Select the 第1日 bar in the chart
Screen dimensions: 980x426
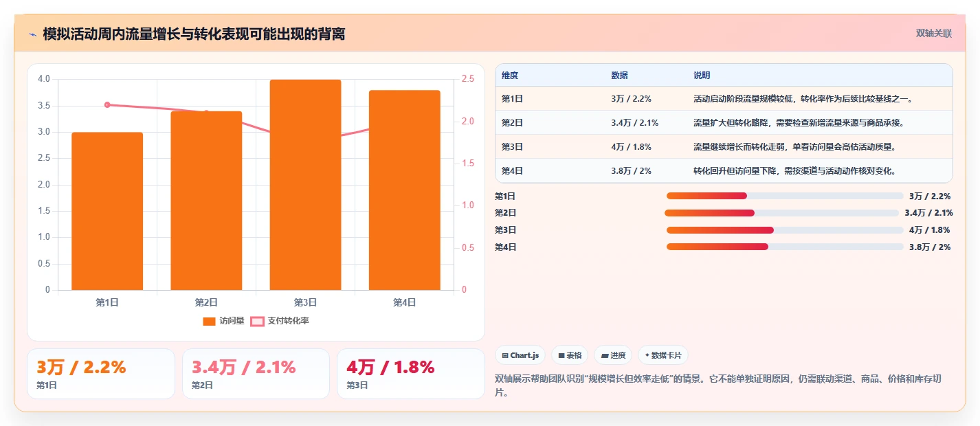(x=107, y=211)
